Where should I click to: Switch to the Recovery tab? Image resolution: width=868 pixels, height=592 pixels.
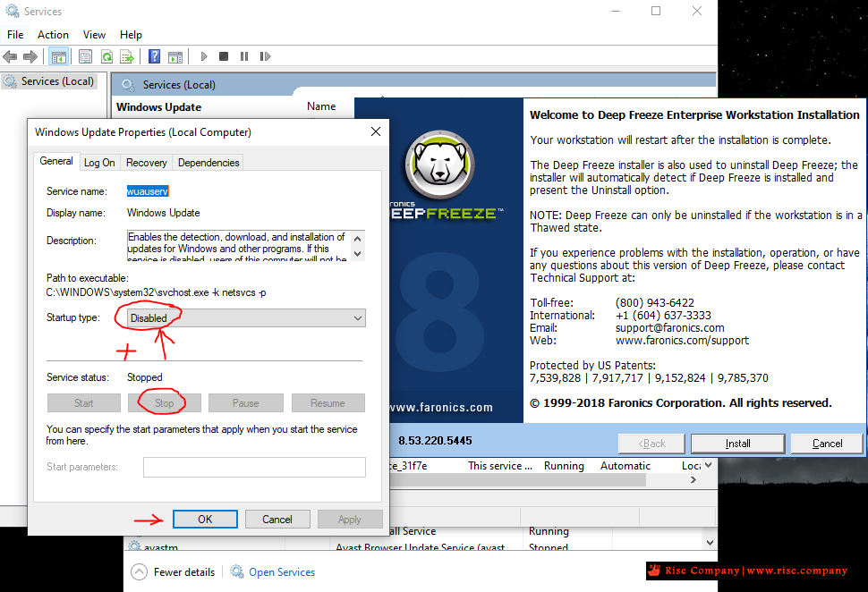pyautogui.click(x=146, y=163)
